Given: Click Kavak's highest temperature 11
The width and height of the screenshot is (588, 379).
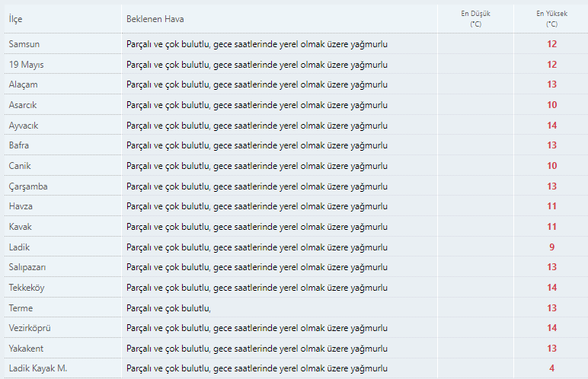Looking at the screenshot, I should click(x=551, y=227).
